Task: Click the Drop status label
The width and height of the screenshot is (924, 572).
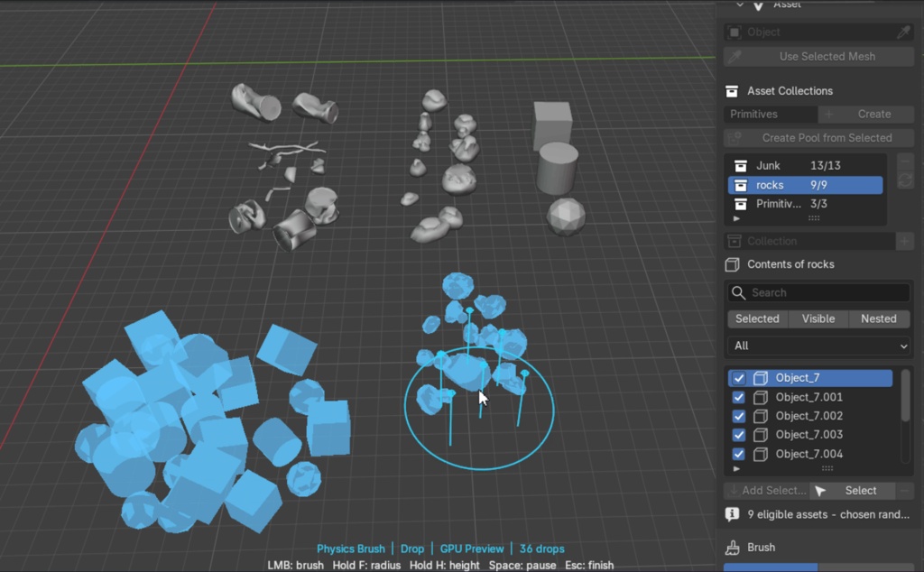Action: pos(411,549)
